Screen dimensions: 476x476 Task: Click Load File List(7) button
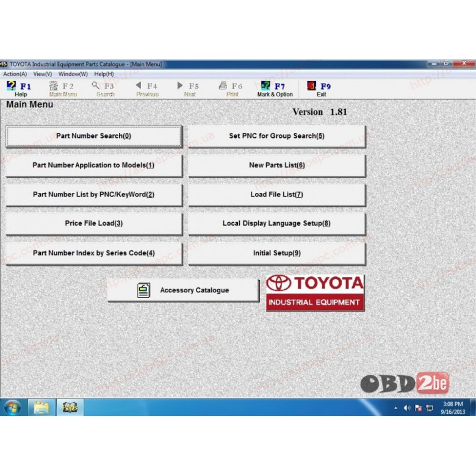click(277, 195)
